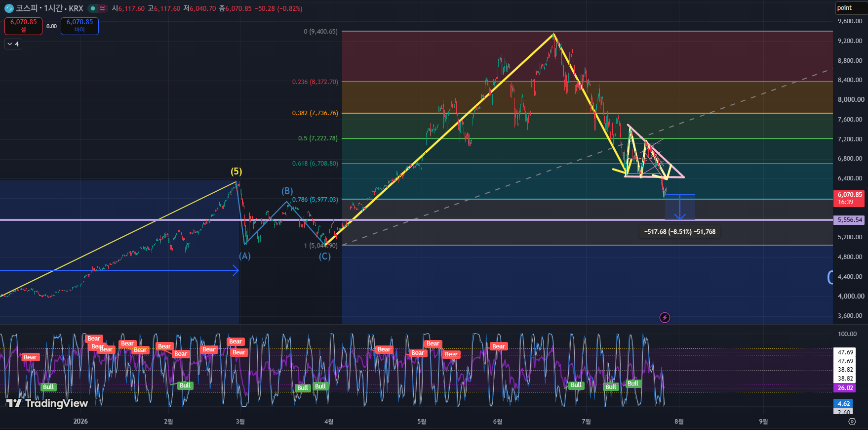Viewport: 868px width, 430px height.
Task: Click the pink approximate-data indicator icon
Action: coord(102,8)
